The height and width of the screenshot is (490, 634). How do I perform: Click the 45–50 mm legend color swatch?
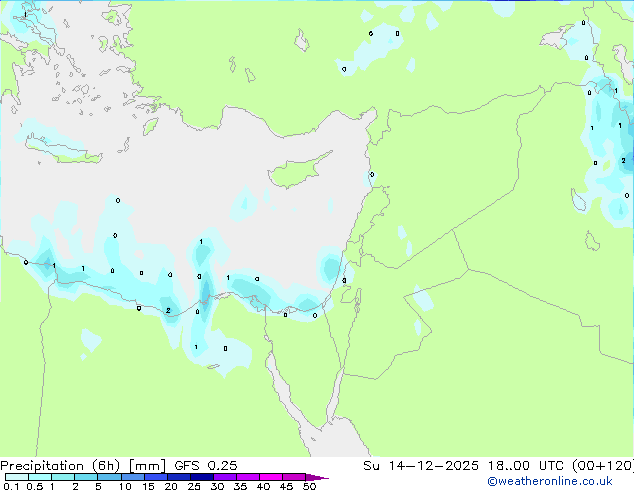(x=294, y=477)
